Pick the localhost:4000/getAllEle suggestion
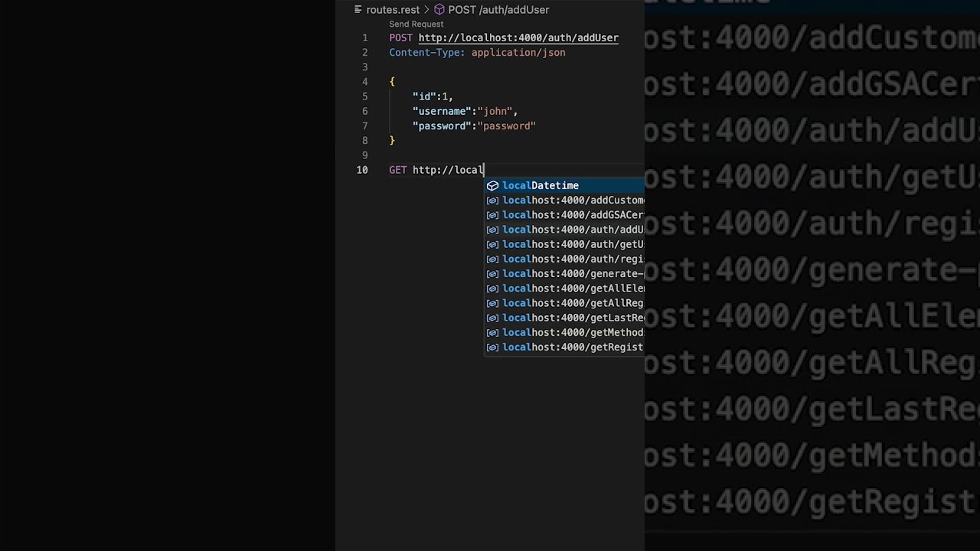 tap(564, 289)
